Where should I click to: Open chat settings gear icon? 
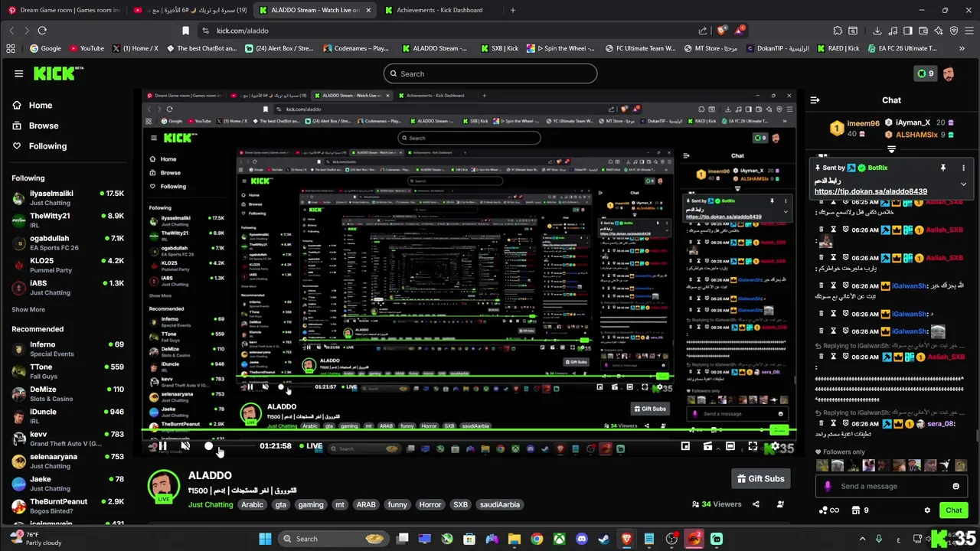click(x=927, y=510)
